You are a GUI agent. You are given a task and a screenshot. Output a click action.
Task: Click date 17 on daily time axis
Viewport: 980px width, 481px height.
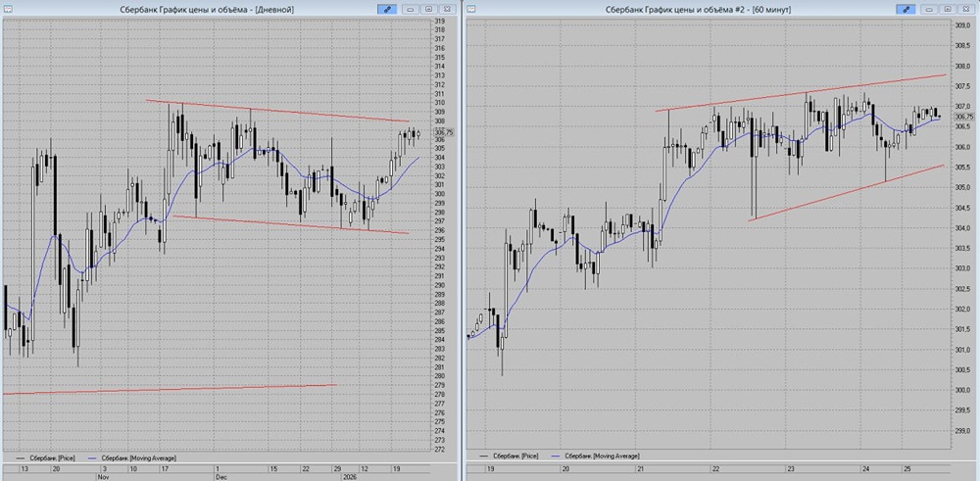(165, 468)
